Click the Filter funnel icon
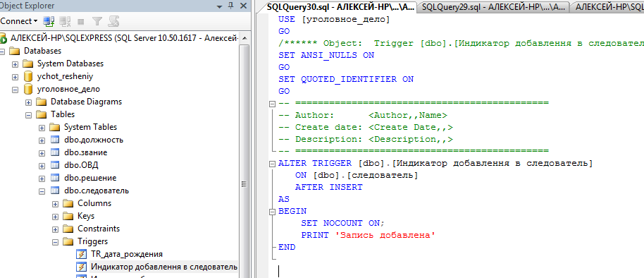Image resolution: width=644 pixels, height=278 pixels. click(x=97, y=21)
